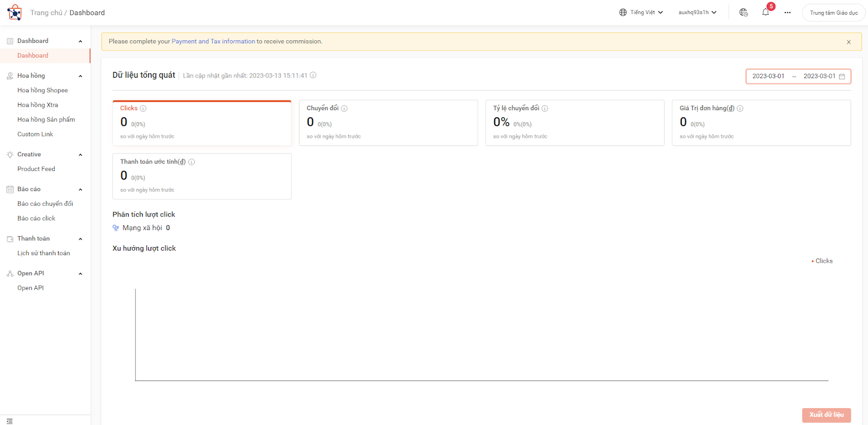
Task: Click info icon next to Thanh toán ước tính
Action: (192, 162)
